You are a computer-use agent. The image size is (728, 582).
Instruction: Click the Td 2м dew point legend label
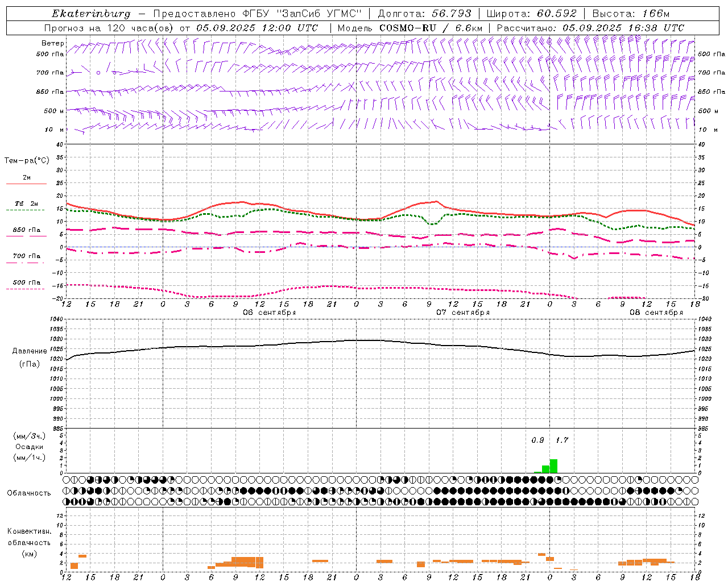pos(27,203)
